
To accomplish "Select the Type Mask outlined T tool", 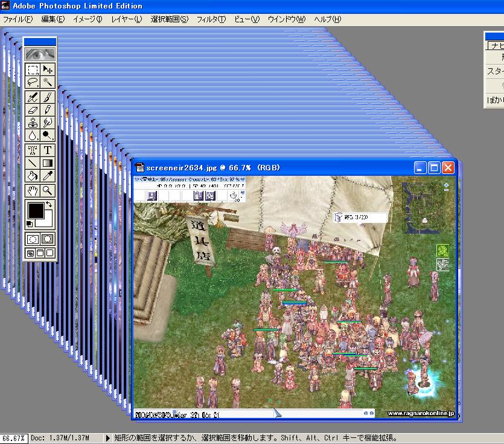I will 33,150.
